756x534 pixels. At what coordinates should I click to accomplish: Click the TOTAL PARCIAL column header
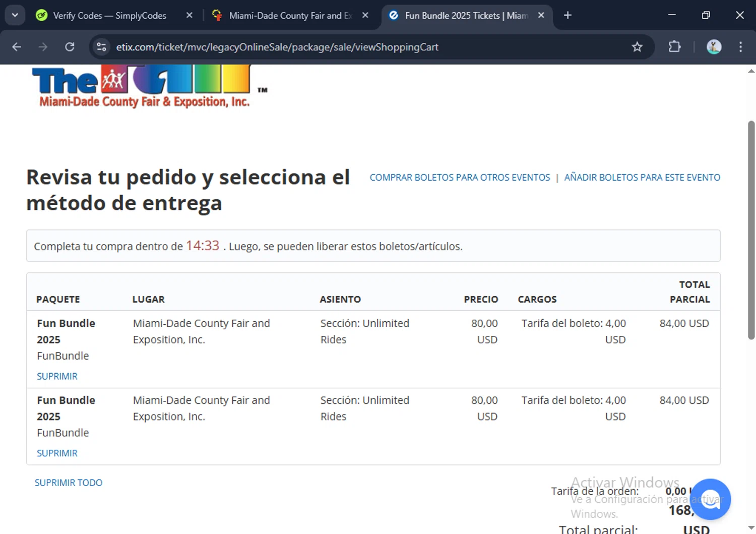(x=689, y=291)
